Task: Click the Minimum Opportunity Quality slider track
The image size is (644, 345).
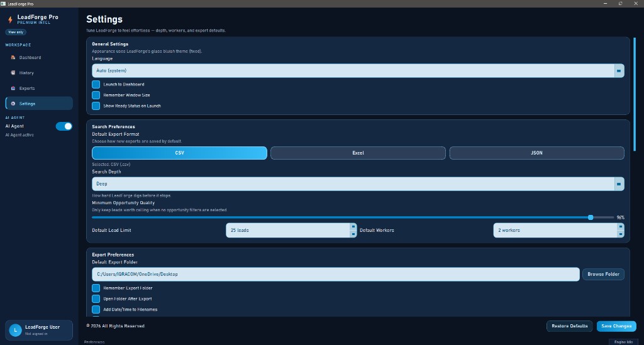Action: click(353, 217)
